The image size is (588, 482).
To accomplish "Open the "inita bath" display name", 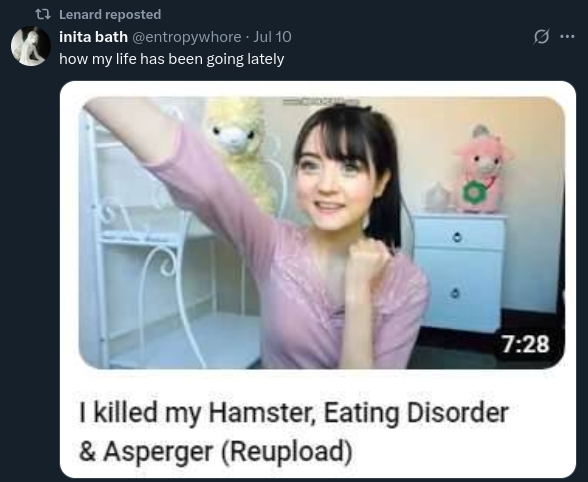I will (93, 37).
